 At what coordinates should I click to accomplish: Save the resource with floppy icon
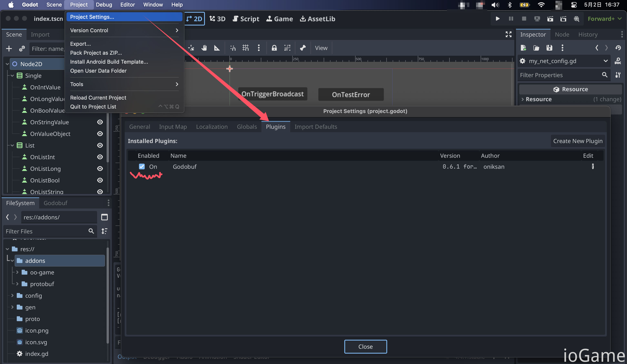pos(549,48)
